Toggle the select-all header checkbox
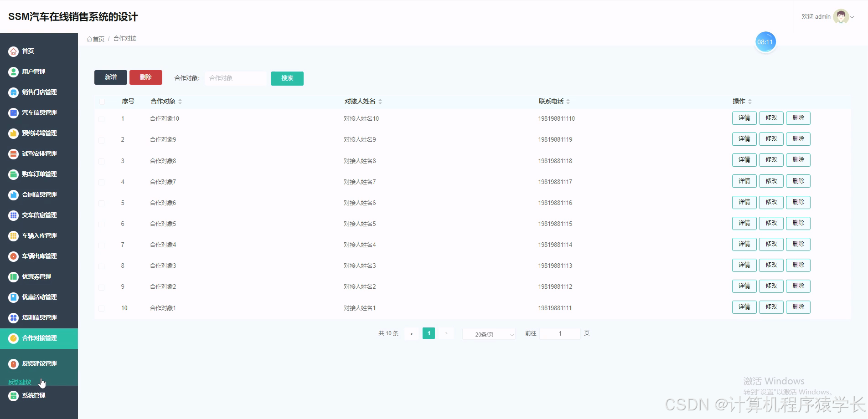This screenshot has width=868, height=419. coord(102,102)
